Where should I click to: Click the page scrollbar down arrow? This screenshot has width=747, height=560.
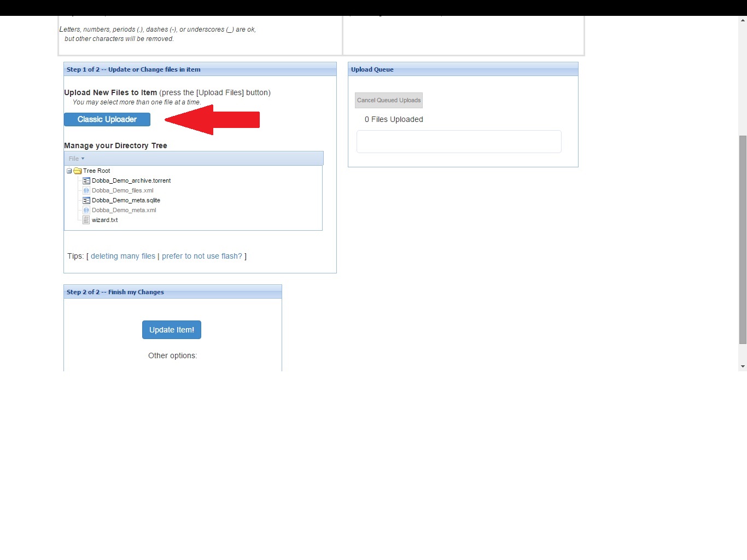(743, 366)
